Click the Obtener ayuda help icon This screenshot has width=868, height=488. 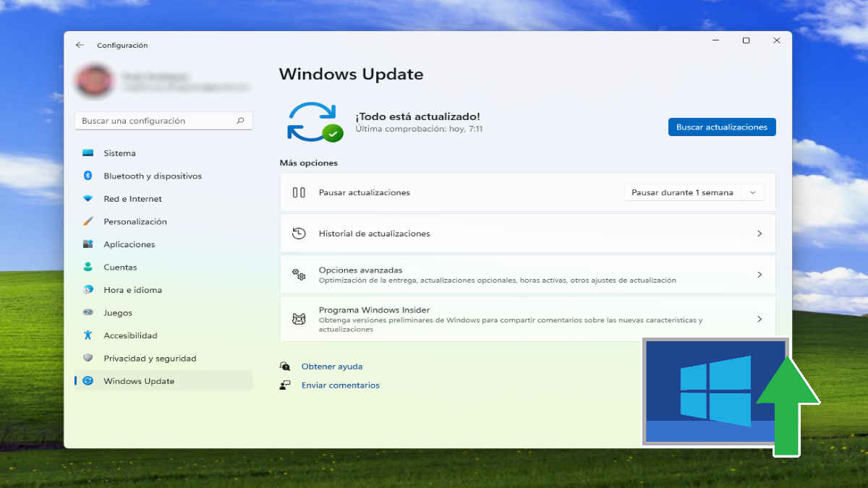pos(285,367)
